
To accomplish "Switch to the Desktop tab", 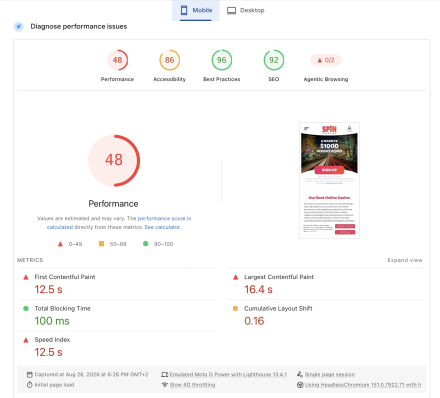I will pos(245,10).
